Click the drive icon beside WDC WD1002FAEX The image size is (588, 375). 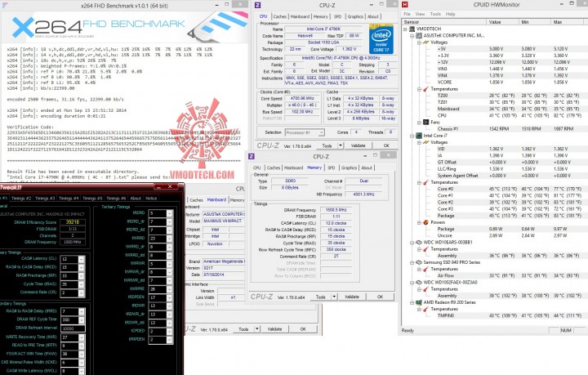click(419, 283)
